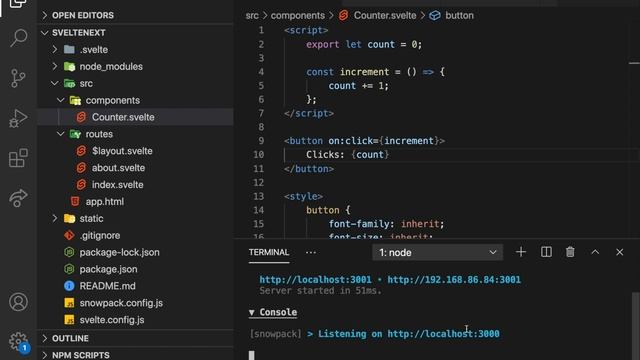This screenshot has height=360, width=640.
Task: Click the Svelte icon in the breadcrumb
Action: click(344, 16)
